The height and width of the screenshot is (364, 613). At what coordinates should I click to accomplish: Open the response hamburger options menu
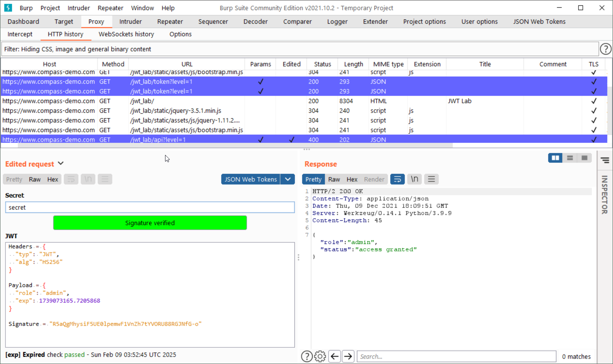431,179
